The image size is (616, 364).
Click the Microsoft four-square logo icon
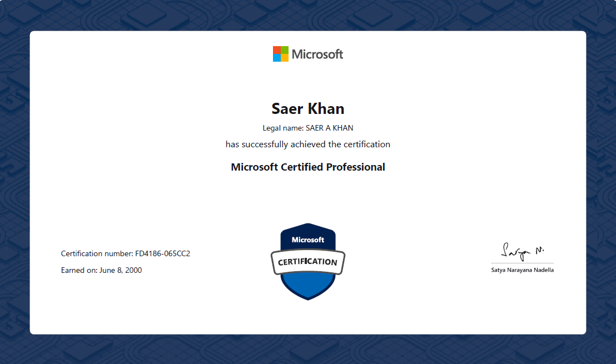281,54
